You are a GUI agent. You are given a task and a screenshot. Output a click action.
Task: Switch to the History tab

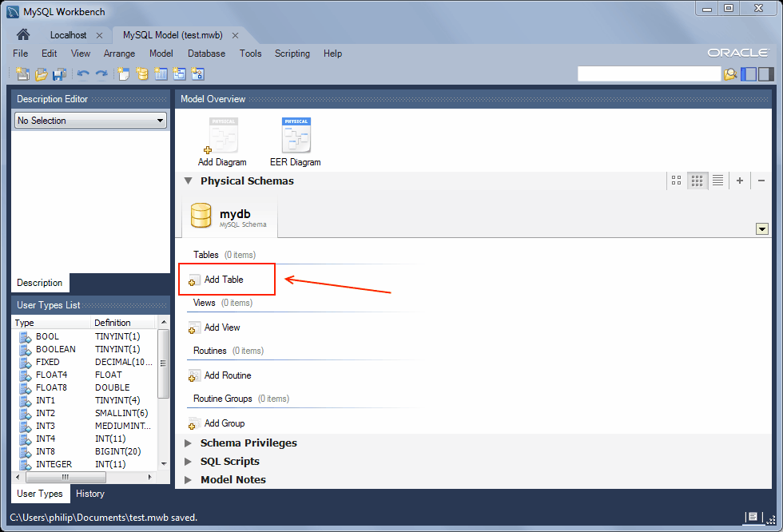(x=89, y=494)
